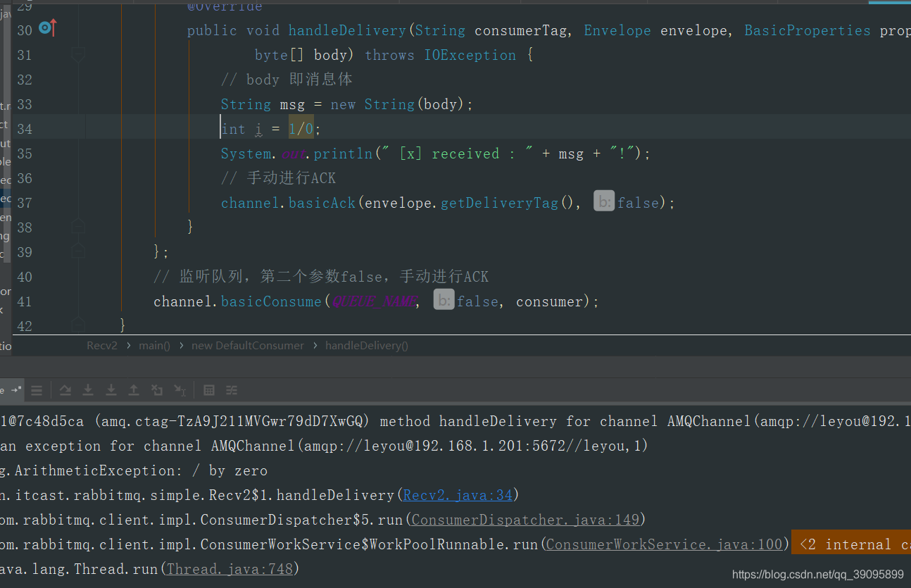Screen dimensions: 911x588
Task: Click the 'basicConsume' method call
Action: tap(271, 301)
